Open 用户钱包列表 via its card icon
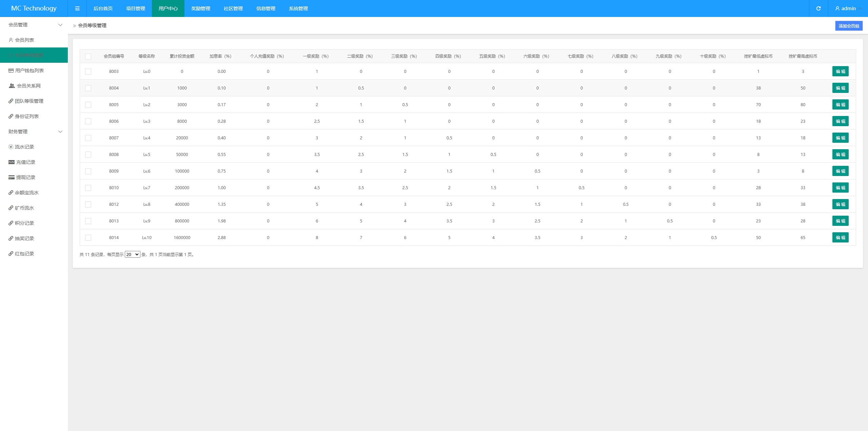Viewport: 868px width, 431px height. (11, 71)
